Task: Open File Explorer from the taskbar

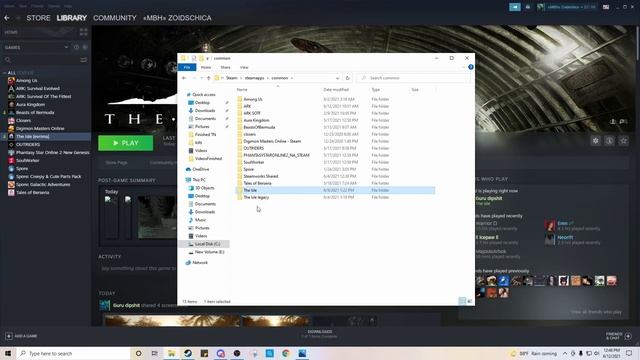Action: pyautogui.click(x=171, y=353)
